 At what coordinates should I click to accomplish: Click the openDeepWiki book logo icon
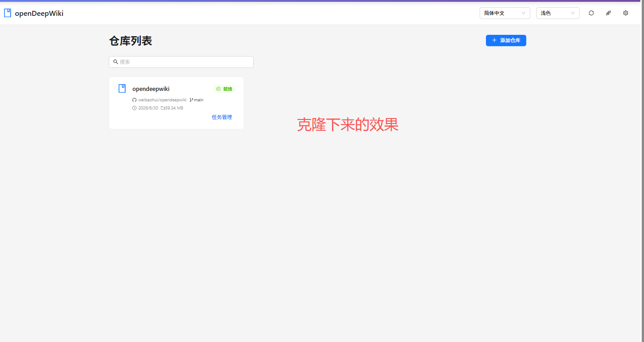[7, 13]
